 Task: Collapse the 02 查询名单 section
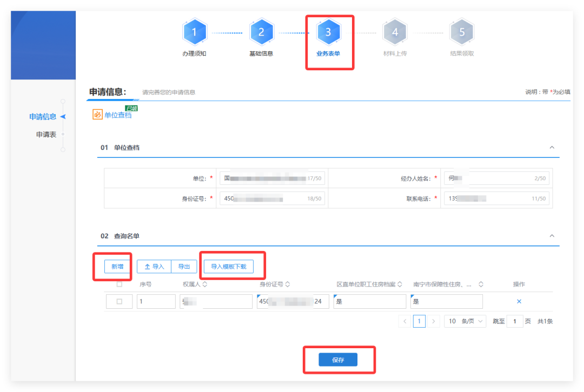552,236
